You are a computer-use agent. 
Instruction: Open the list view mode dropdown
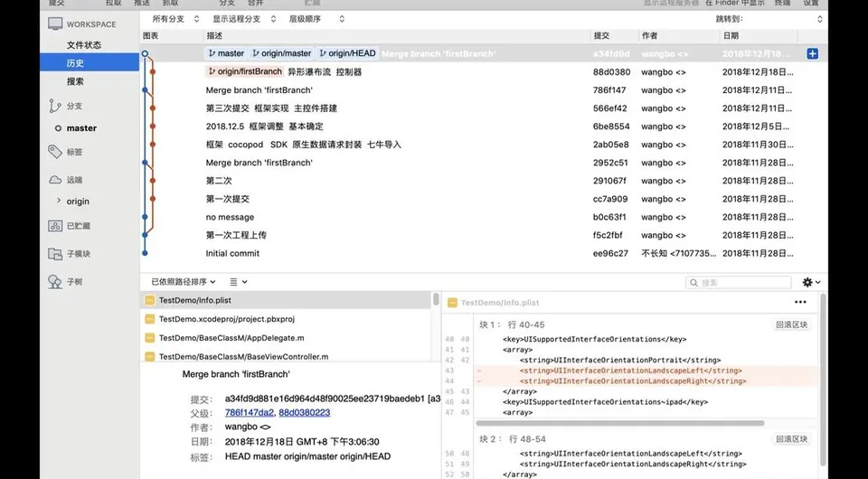point(239,282)
